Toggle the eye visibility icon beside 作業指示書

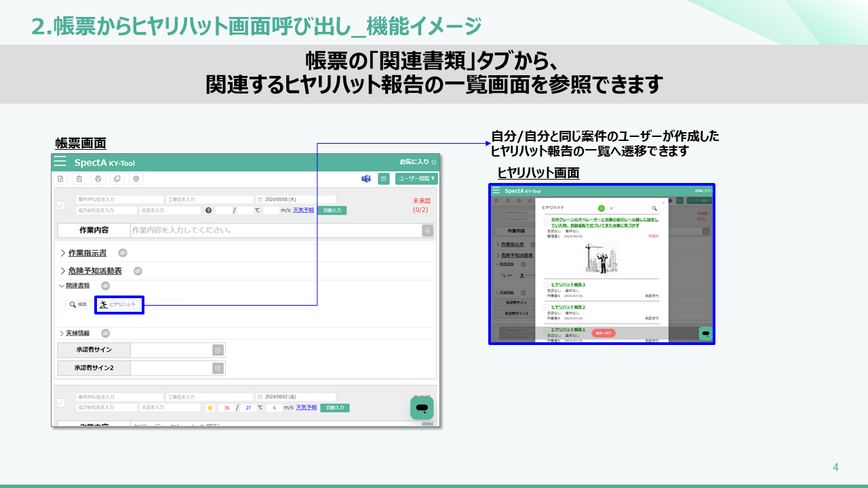(123, 253)
